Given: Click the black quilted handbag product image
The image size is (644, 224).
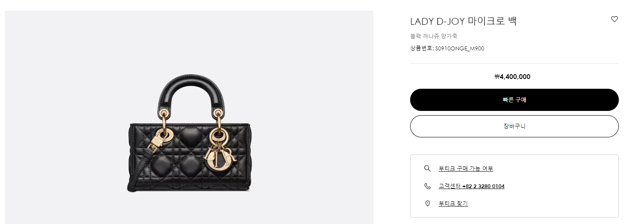Looking at the screenshot, I should [190, 134].
